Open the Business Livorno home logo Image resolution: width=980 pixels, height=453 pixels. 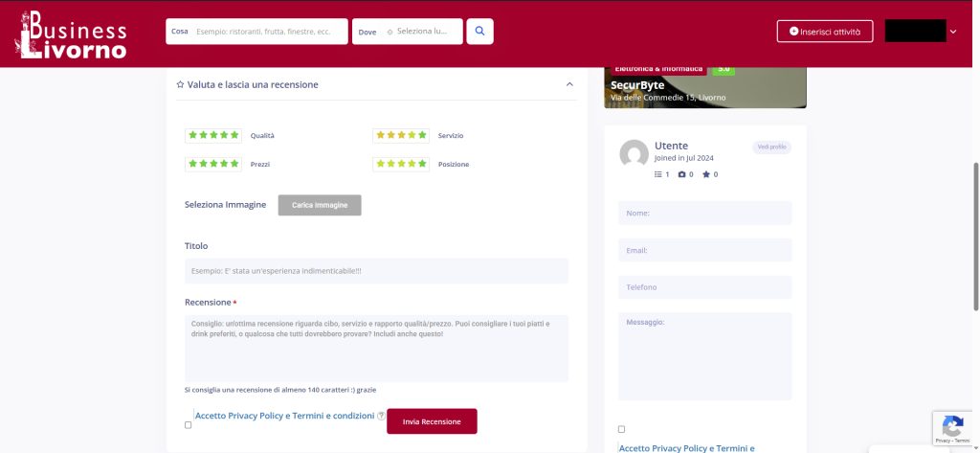click(x=72, y=34)
